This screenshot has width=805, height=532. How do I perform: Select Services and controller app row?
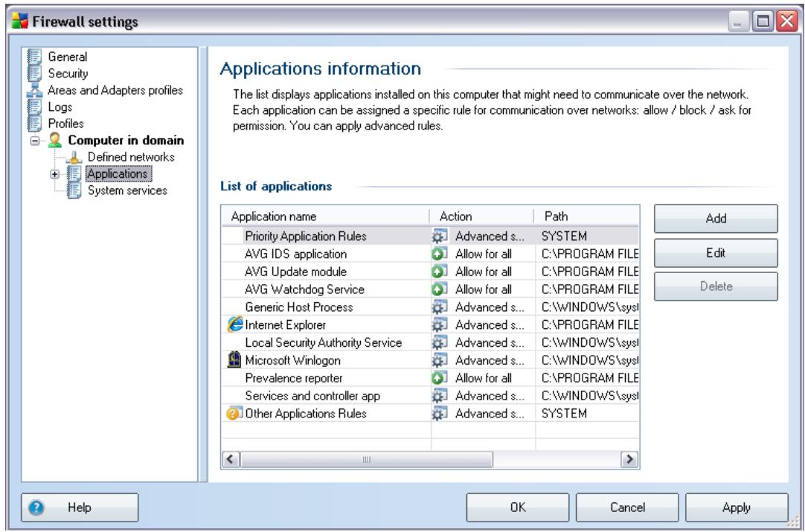tap(430, 395)
